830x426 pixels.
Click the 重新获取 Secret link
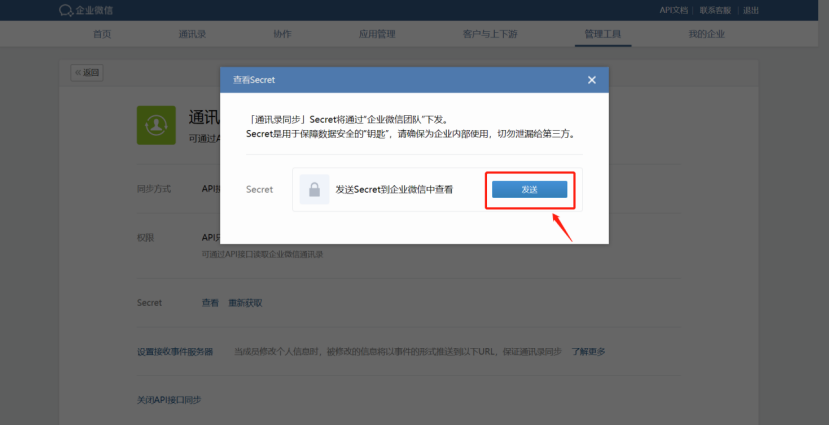[245, 303]
